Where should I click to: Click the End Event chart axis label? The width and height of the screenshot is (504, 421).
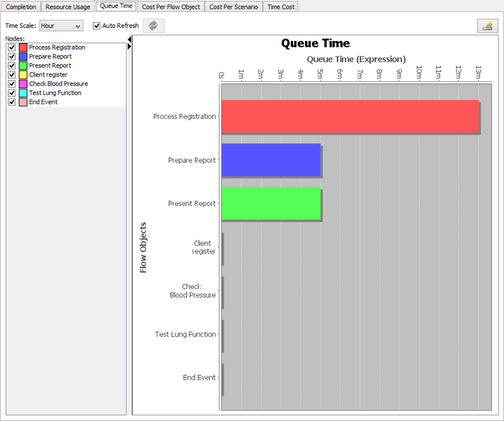tap(199, 378)
